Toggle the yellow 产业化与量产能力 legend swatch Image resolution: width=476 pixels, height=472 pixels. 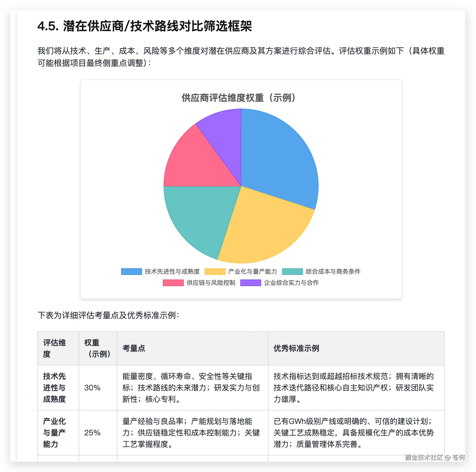click(215, 272)
